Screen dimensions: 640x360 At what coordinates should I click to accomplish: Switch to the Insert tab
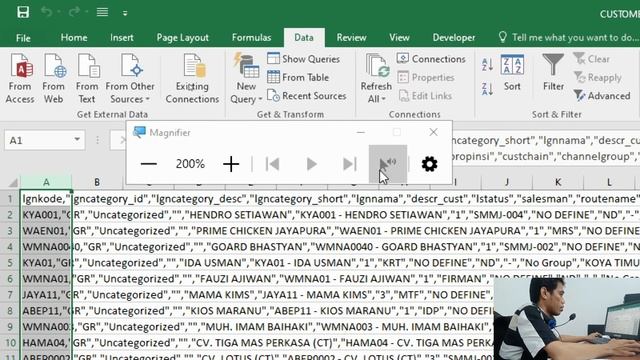[x=122, y=38]
